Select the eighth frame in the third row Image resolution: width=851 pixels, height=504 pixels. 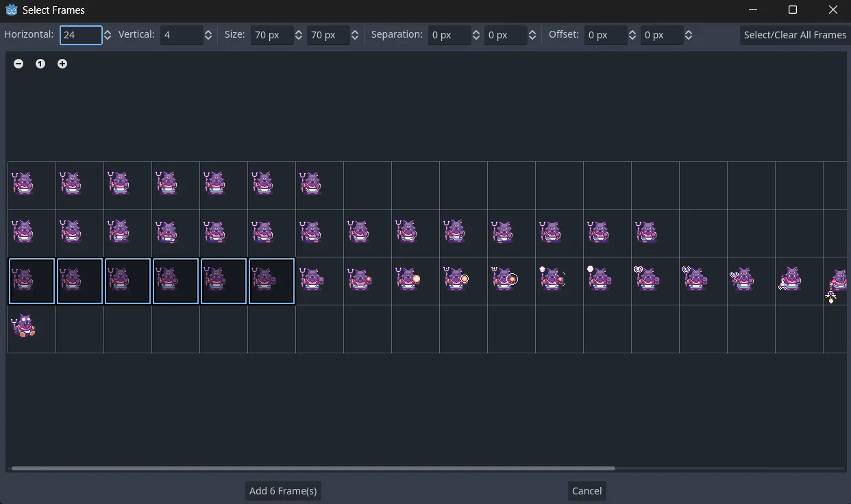[368, 281]
